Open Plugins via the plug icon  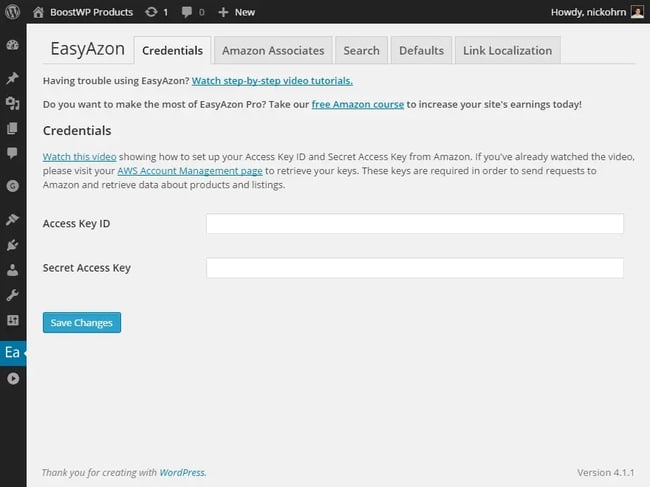pyautogui.click(x=13, y=244)
